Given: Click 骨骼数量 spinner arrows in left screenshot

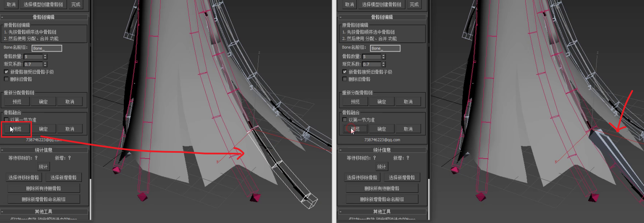Looking at the screenshot, I should pyautogui.click(x=45, y=56).
